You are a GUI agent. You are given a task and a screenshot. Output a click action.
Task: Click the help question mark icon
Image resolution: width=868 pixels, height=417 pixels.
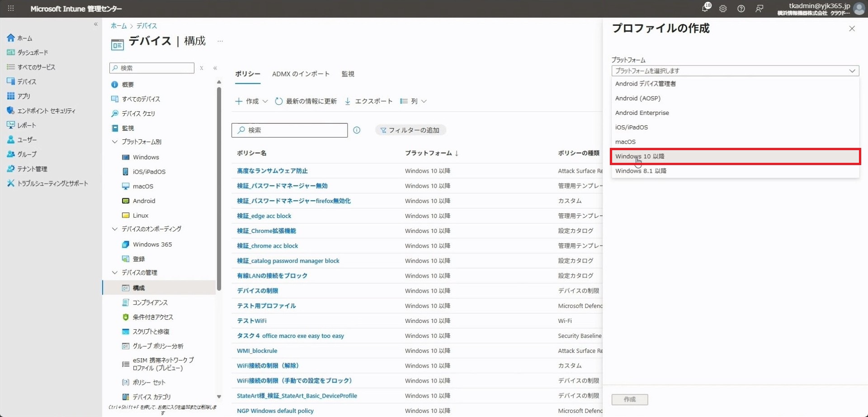click(x=741, y=9)
